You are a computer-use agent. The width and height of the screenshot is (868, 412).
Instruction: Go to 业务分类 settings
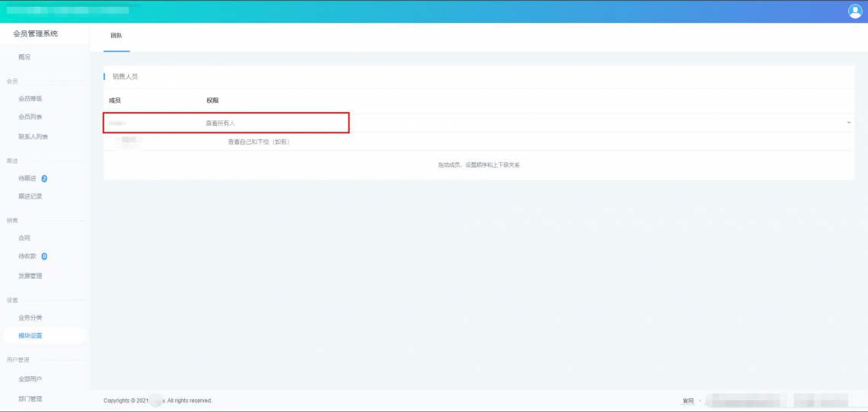point(30,318)
